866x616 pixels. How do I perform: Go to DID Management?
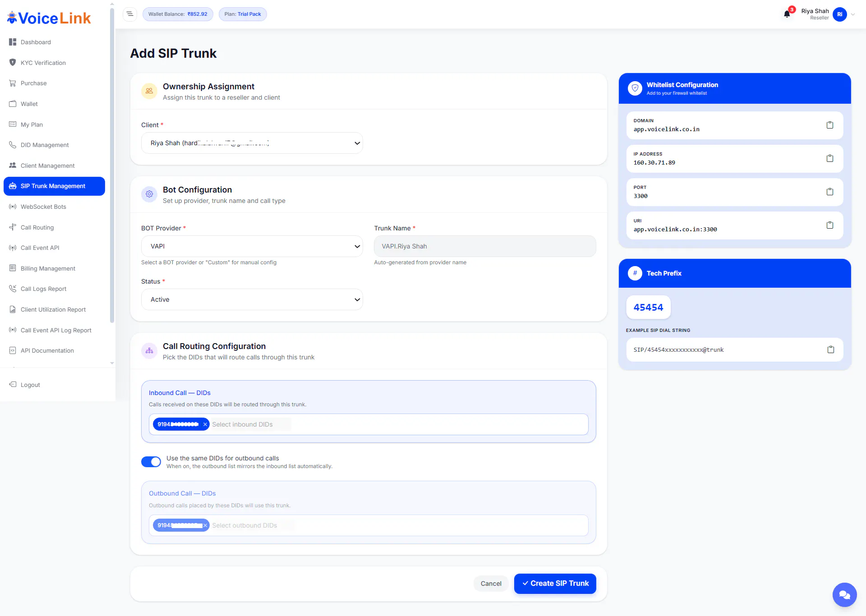[x=54, y=145]
